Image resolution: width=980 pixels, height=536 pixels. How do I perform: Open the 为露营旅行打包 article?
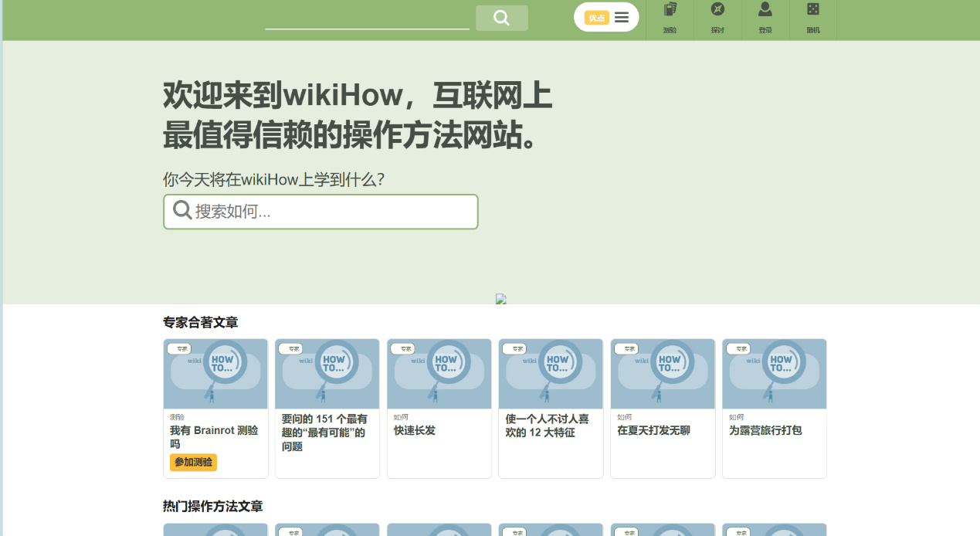[765, 430]
